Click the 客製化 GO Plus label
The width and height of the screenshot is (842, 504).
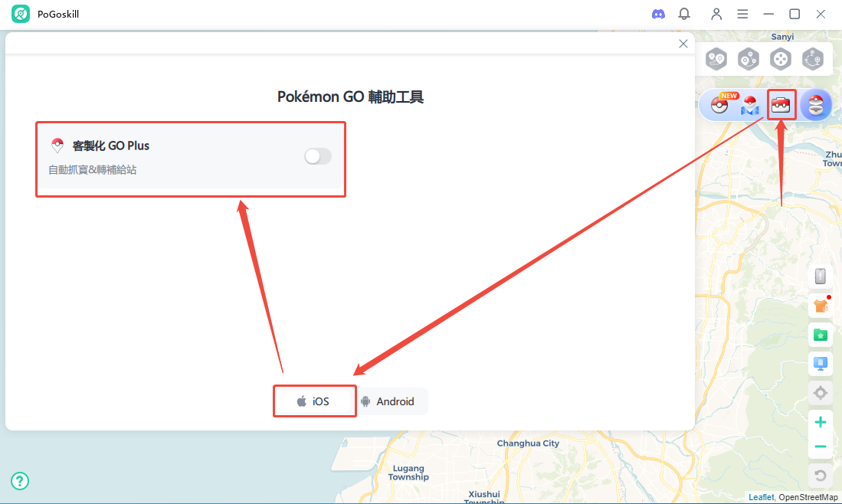[110, 146]
